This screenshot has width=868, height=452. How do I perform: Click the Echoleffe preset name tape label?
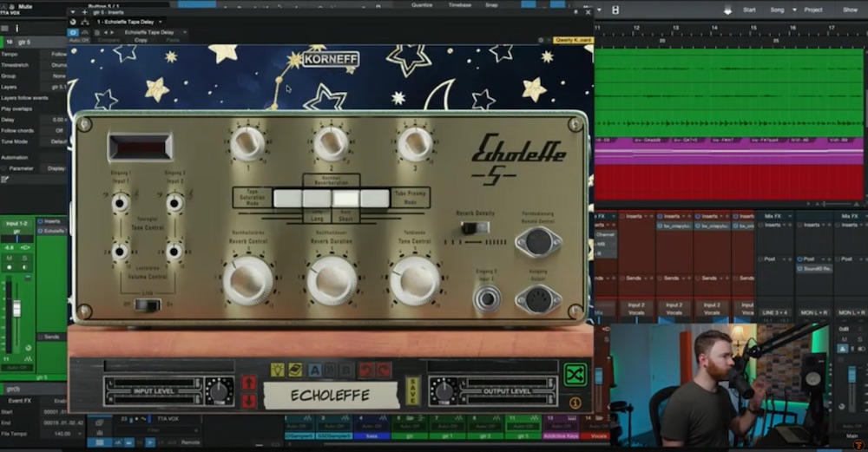point(331,395)
